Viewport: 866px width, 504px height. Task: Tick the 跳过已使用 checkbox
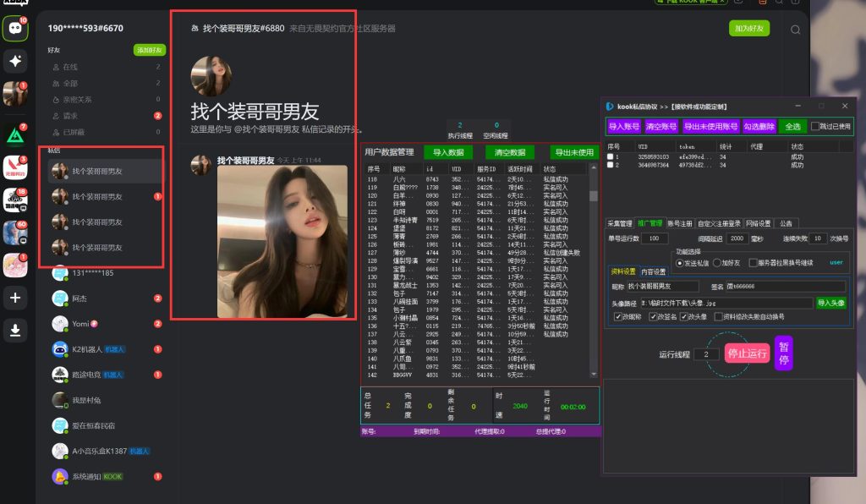815,127
